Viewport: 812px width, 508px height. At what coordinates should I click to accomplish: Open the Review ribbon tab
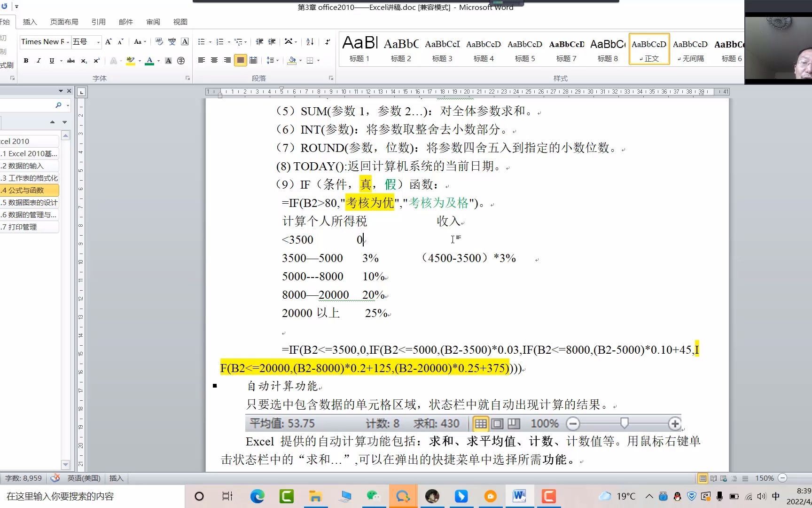pos(153,22)
